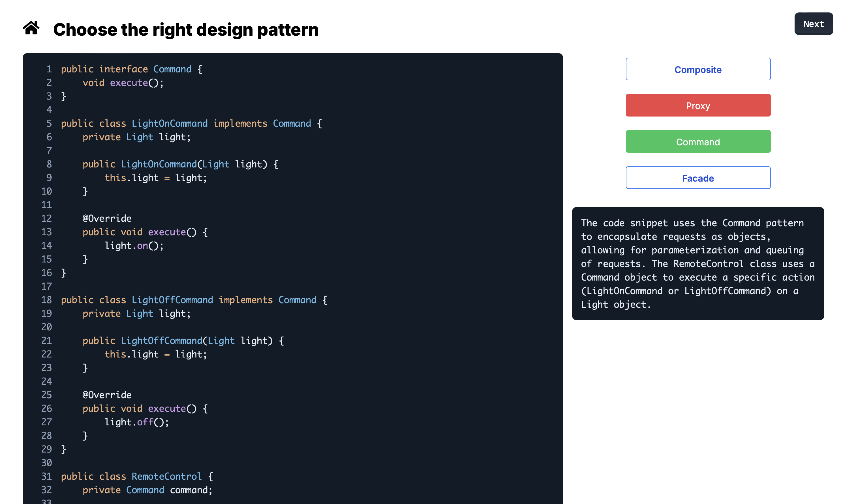Click 'private Command command;' line
Image resolution: width=856 pixels, height=504 pixels.
point(147,490)
